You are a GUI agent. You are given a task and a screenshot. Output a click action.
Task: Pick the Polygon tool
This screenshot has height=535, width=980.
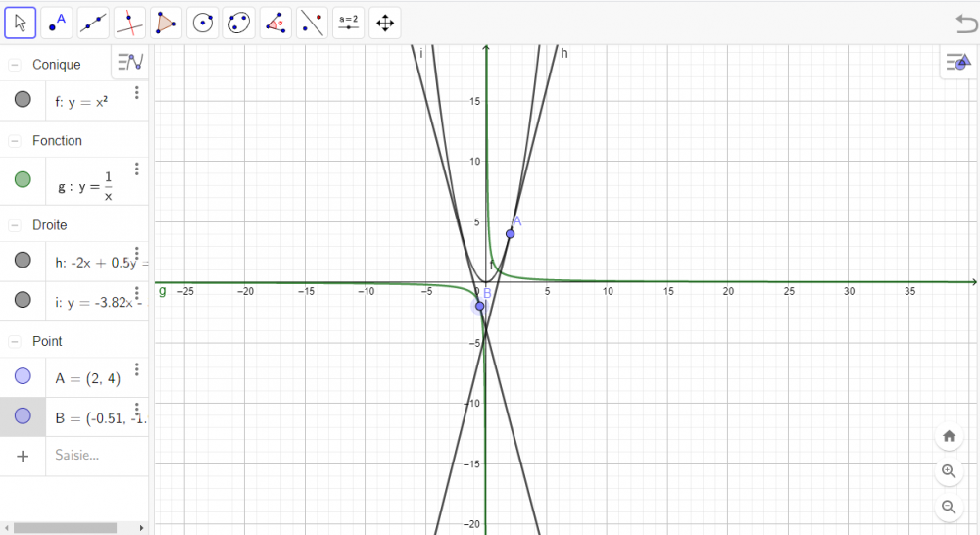pos(167,23)
